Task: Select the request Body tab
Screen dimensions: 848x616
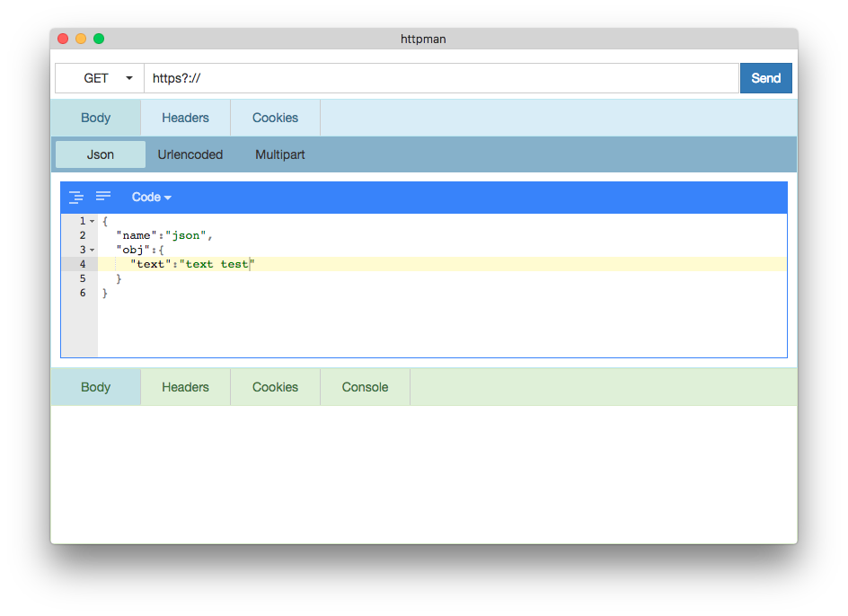Action: [96, 118]
